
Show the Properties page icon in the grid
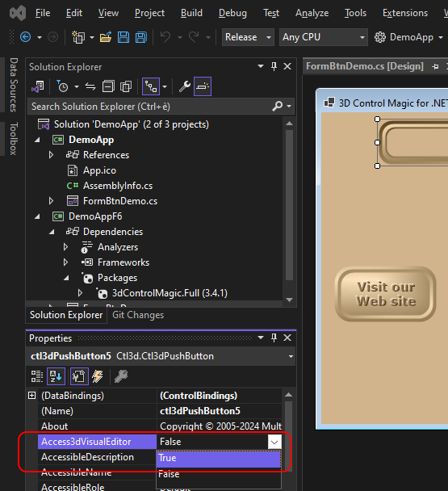tap(79, 376)
